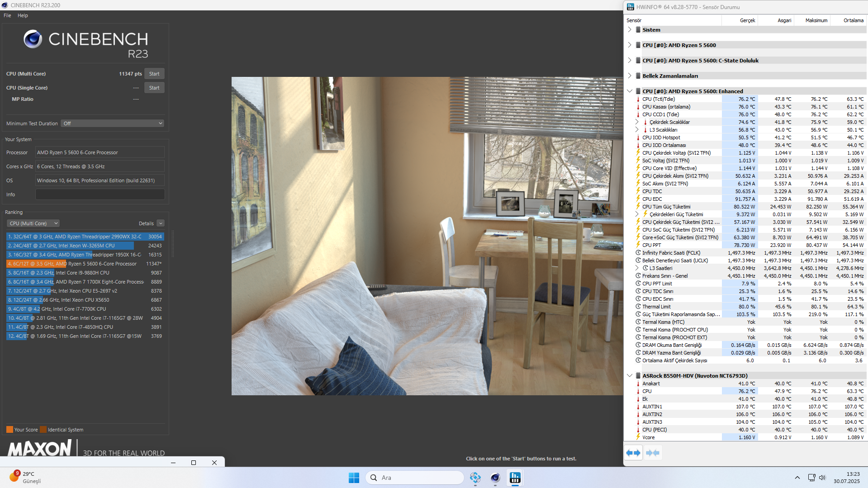Click the Info text field
Image resolution: width=868 pixels, height=488 pixels.
pyautogui.click(x=100, y=194)
